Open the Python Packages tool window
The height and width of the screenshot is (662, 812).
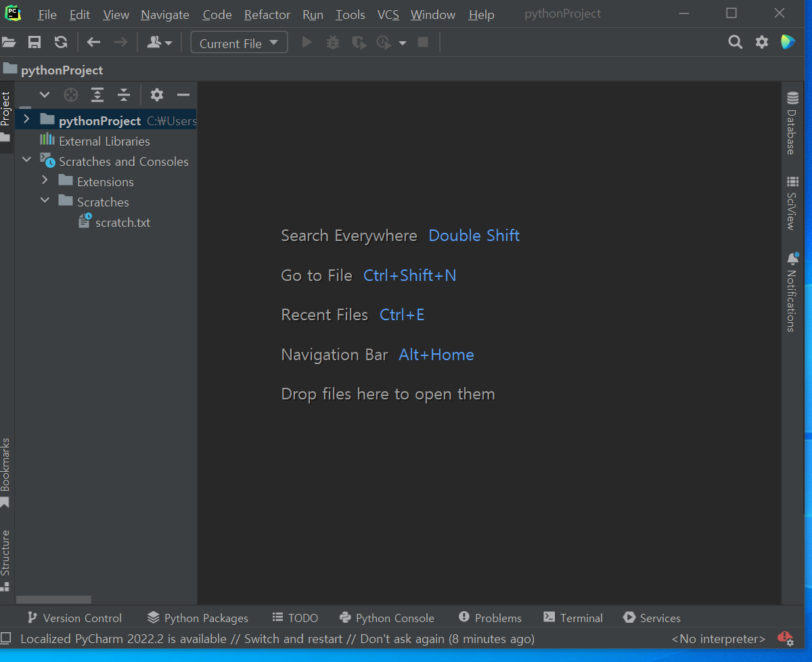[x=198, y=617]
